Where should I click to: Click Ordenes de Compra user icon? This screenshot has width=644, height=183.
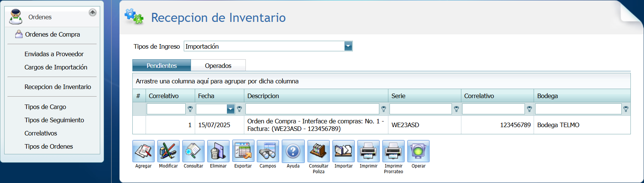point(19,34)
